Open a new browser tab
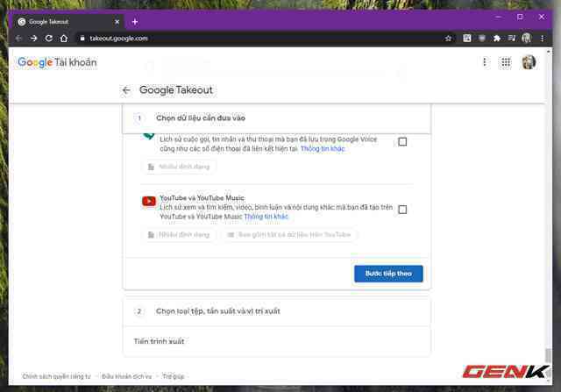 (x=135, y=22)
